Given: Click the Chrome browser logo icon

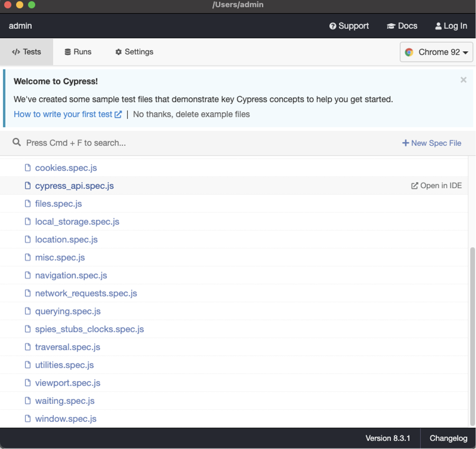Looking at the screenshot, I should tap(409, 52).
